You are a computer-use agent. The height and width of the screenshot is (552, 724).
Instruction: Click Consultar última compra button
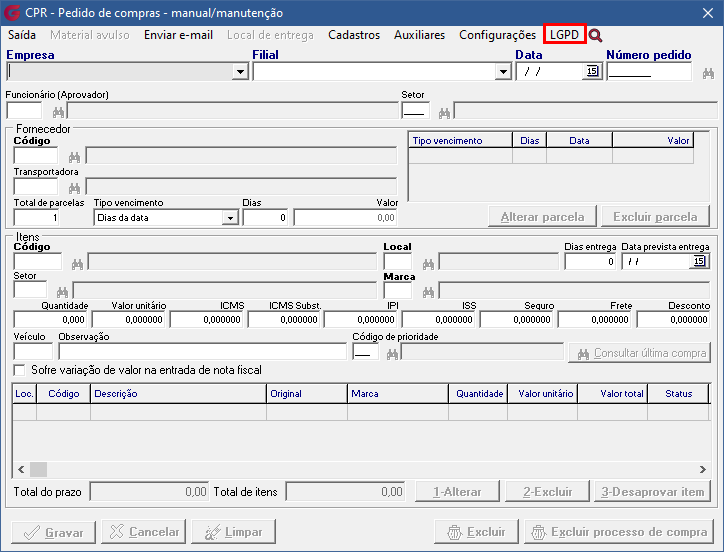[640, 353]
